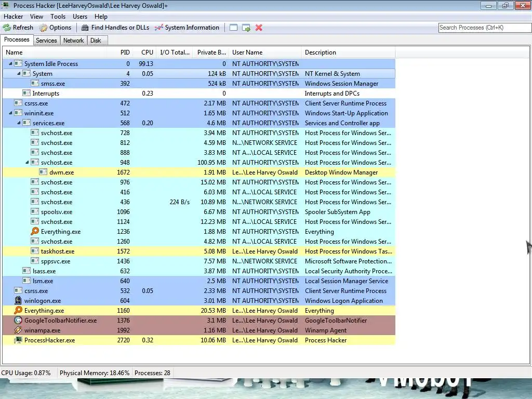Click the Processes: 28 status bar entry
The image size is (532, 399).
click(x=152, y=373)
